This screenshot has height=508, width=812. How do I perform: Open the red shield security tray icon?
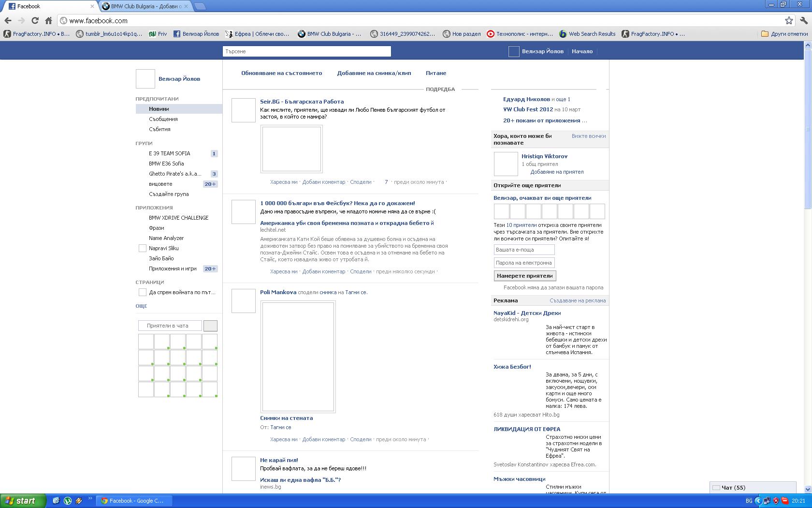point(776,501)
